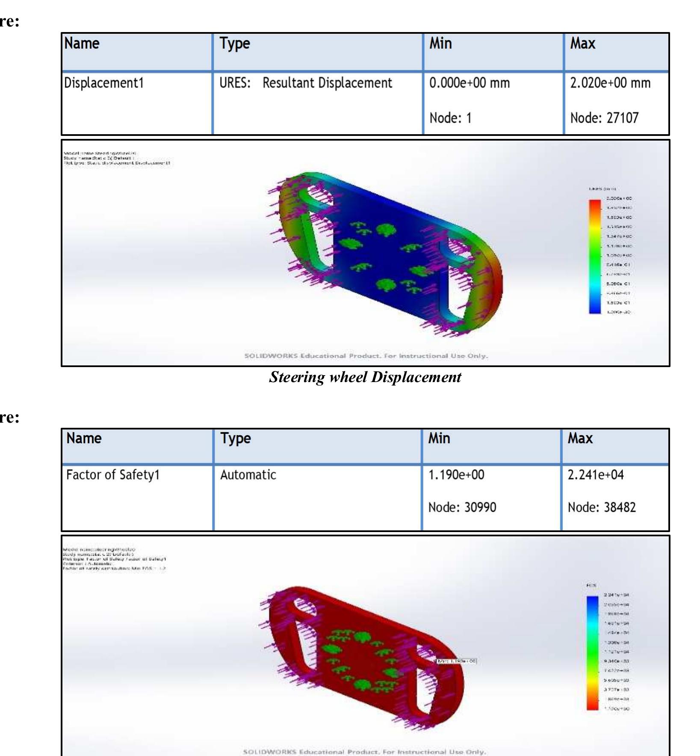Click the displacement plot model info text
Image resolution: width=700 pixels, height=756 pixels.
(116, 158)
